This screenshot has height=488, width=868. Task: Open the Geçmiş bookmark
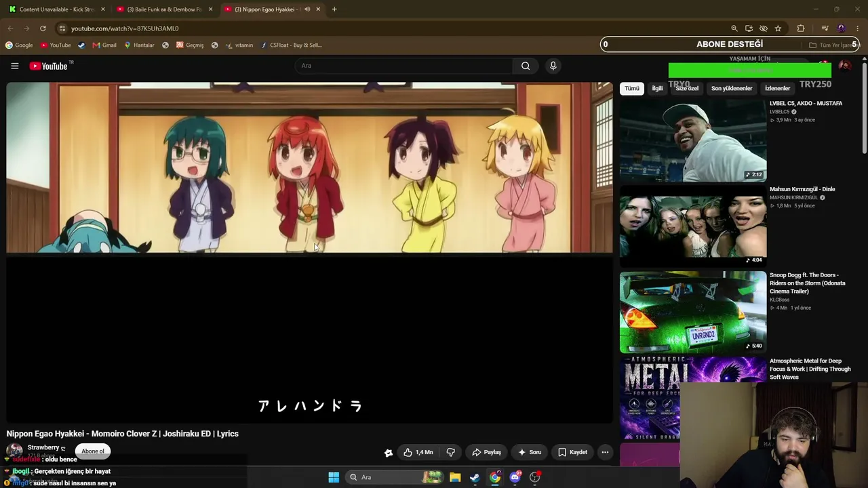point(190,45)
